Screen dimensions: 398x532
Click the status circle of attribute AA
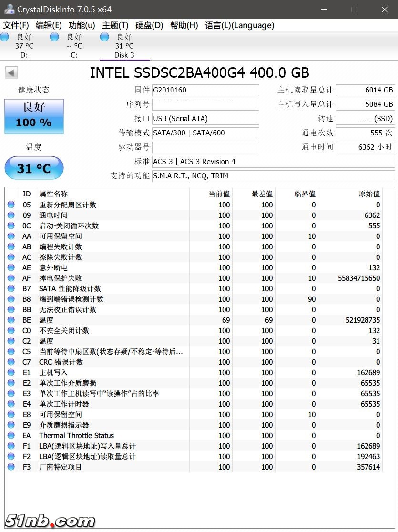tap(11, 236)
